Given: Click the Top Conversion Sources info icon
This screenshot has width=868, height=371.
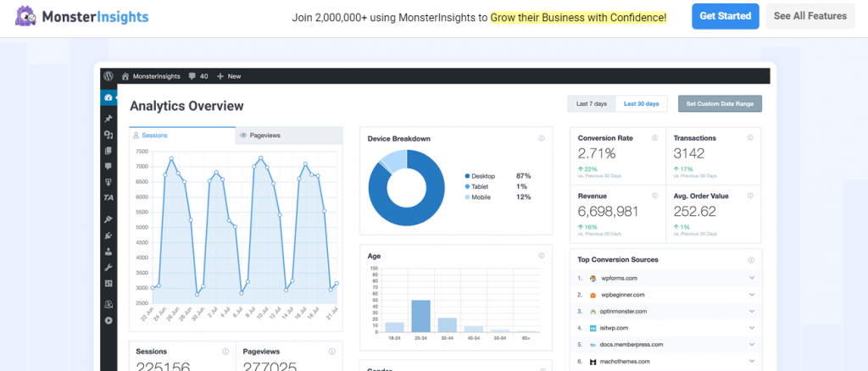Looking at the screenshot, I should pyautogui.click(x=751, y=260).
